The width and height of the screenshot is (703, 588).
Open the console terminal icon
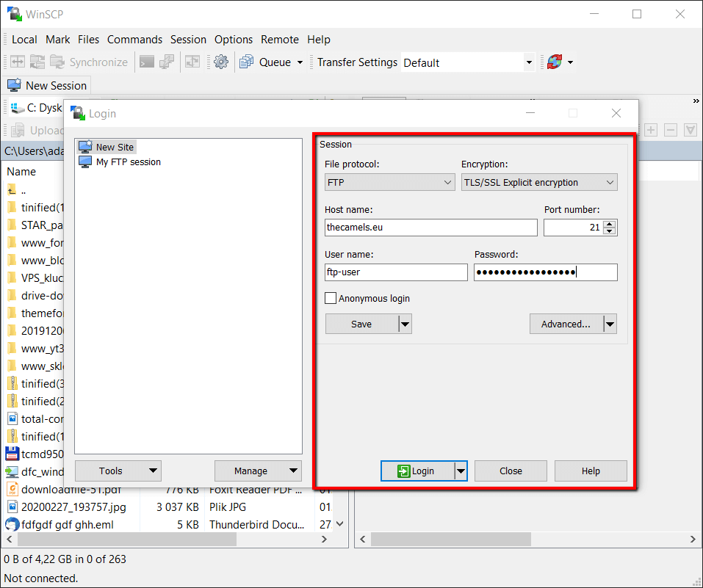pos(147,62)
